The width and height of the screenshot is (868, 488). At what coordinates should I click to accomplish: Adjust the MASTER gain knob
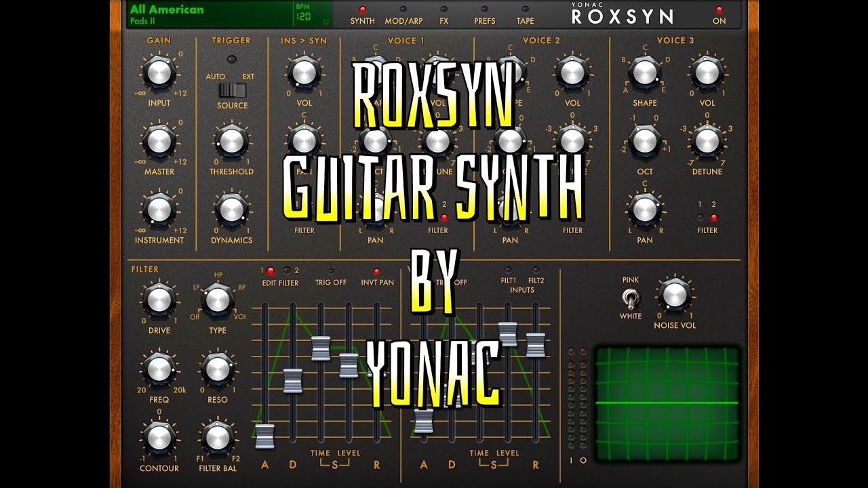pos(159,141)
